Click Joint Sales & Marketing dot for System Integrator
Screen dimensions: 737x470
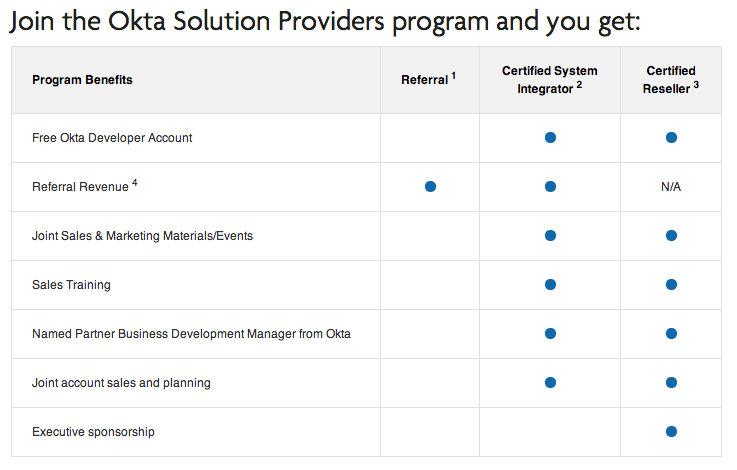click(x=550, y=236)
